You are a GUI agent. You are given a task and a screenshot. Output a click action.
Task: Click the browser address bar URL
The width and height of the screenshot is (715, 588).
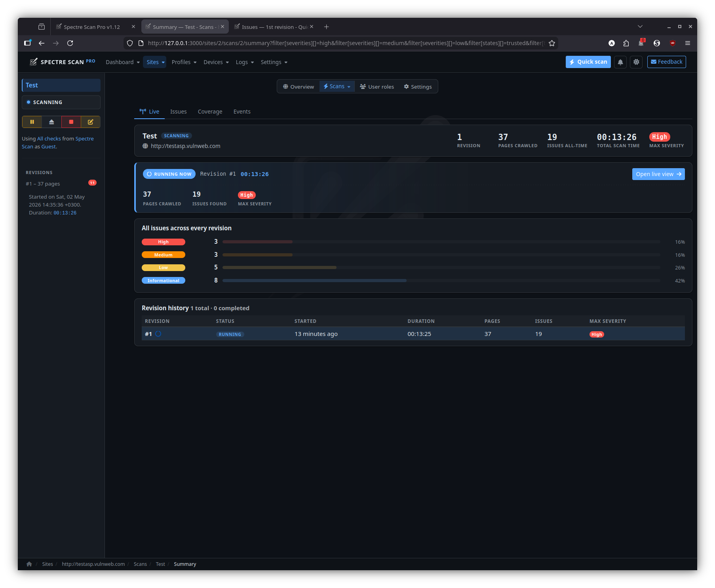[x=346, y=43]
